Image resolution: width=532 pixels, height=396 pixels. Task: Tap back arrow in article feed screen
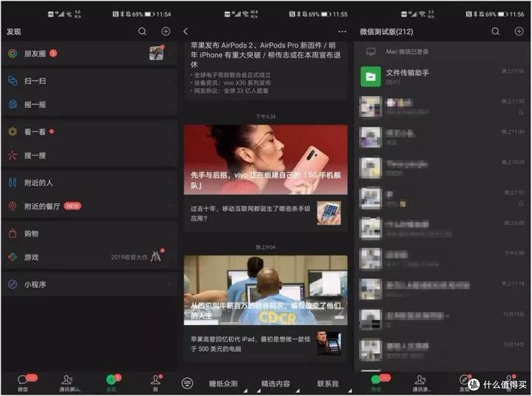186,32
